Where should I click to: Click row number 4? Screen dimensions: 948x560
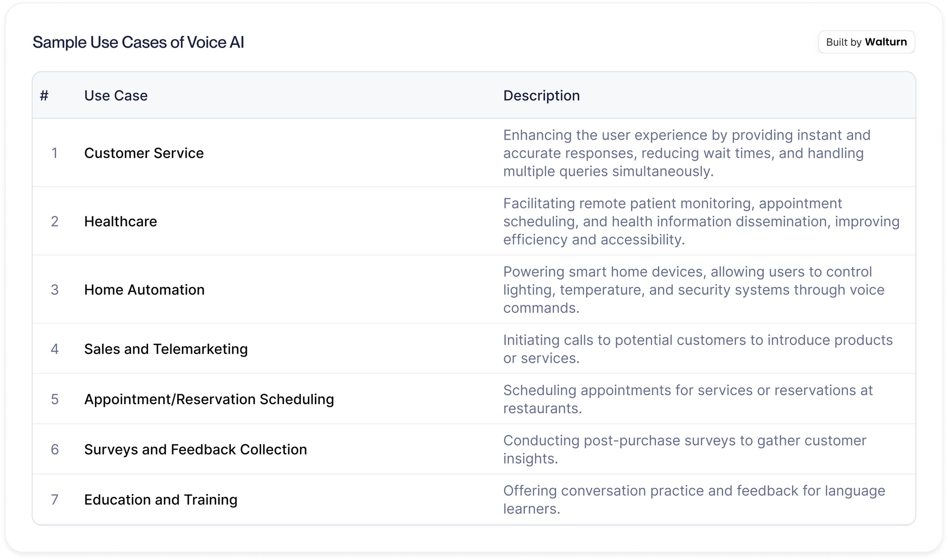[55, 348]
